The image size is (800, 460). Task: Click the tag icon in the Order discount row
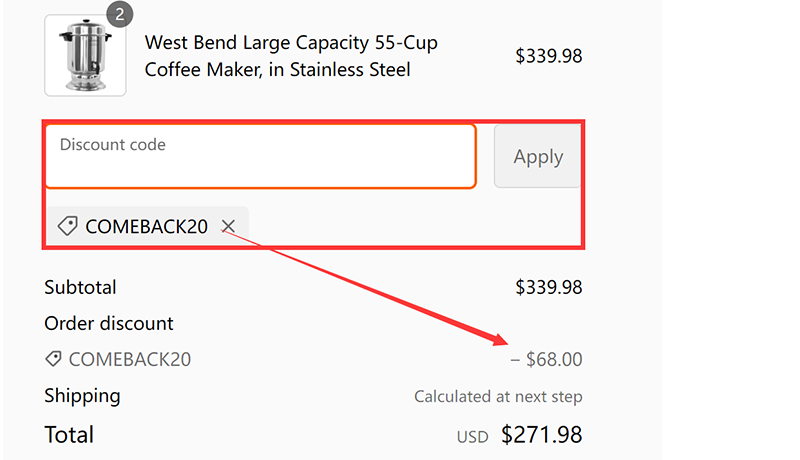pyautogui.click(x=53, y=359)
